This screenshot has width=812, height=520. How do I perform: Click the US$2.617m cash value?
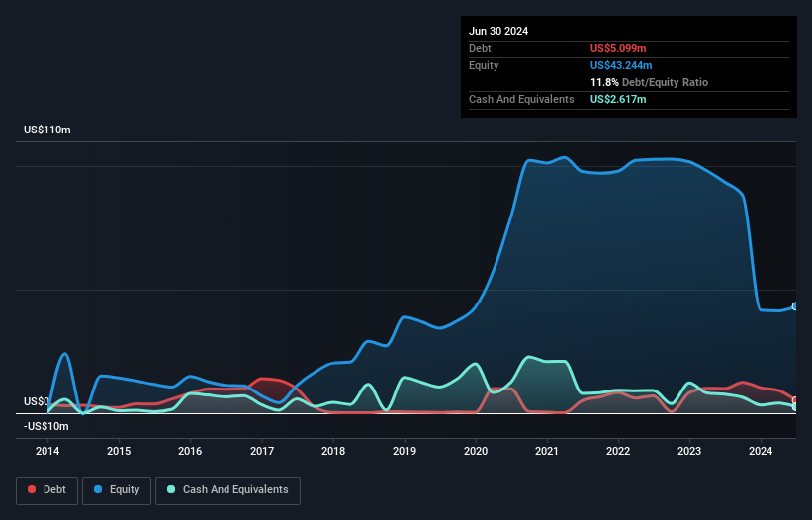618,99
